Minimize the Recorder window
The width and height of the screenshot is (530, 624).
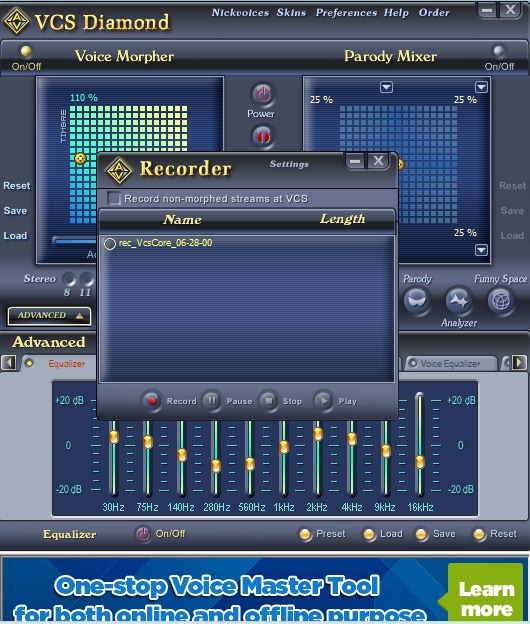(355, 162)
